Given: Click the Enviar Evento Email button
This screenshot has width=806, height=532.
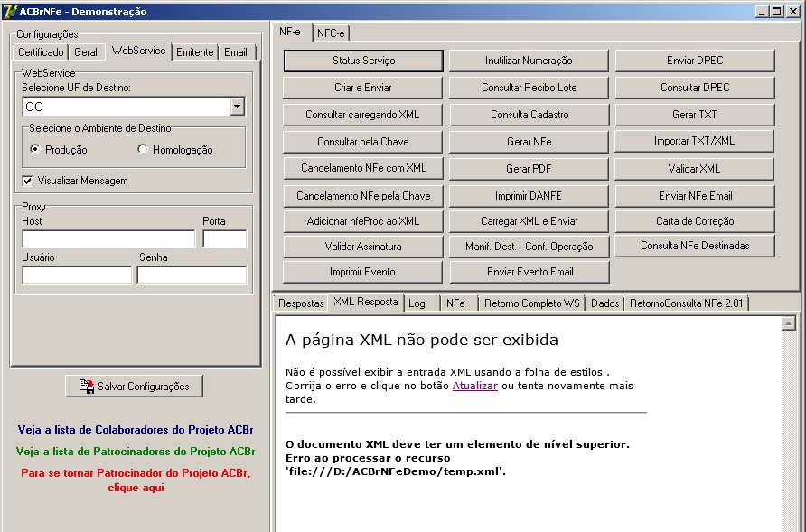Looking at the screenshot, I should coord(530,272).
